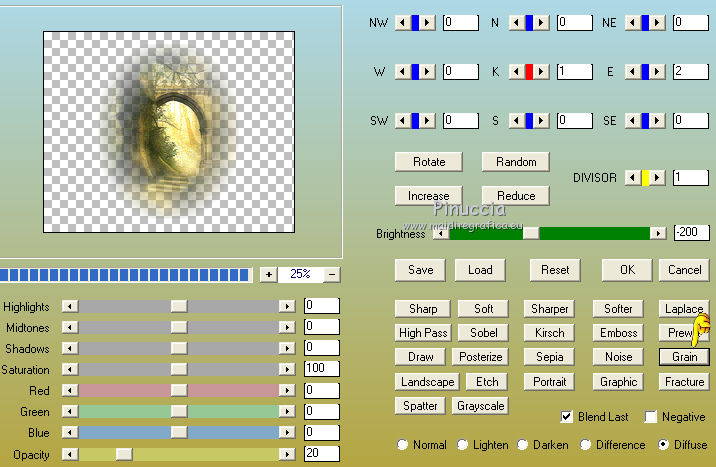Viewport: 716px width, 467px height.
Task: Click the Saturation right arrow
Action: pos(287,369)
